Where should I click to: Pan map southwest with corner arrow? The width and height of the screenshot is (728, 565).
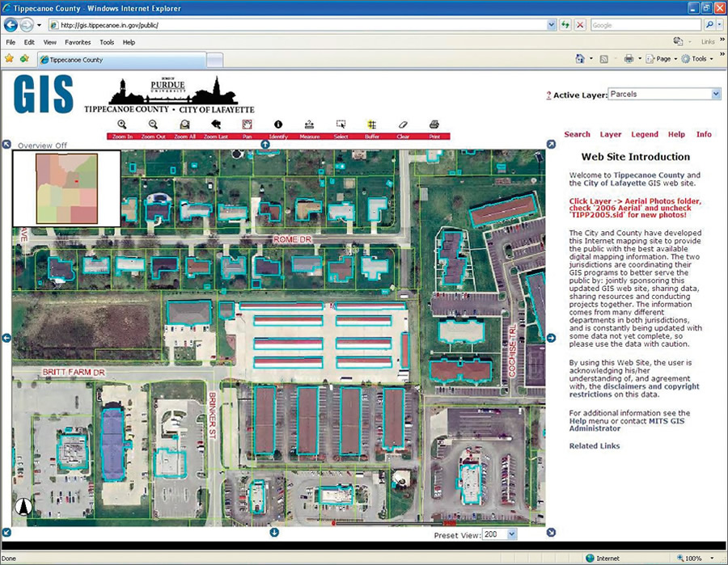pos(6,533)
